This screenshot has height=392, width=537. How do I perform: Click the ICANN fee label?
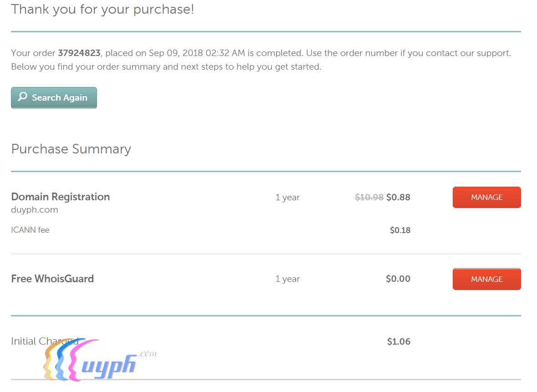pos(30,230)
